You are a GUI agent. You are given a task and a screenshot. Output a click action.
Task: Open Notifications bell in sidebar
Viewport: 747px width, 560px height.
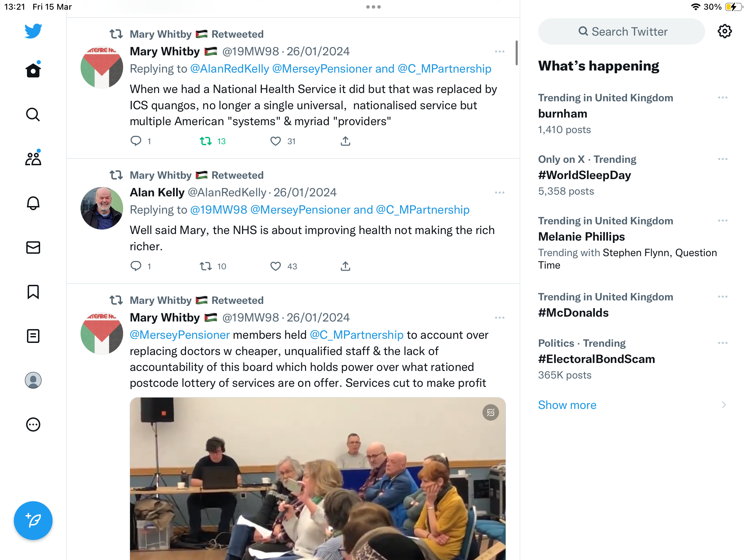click(x=33, y=203)
